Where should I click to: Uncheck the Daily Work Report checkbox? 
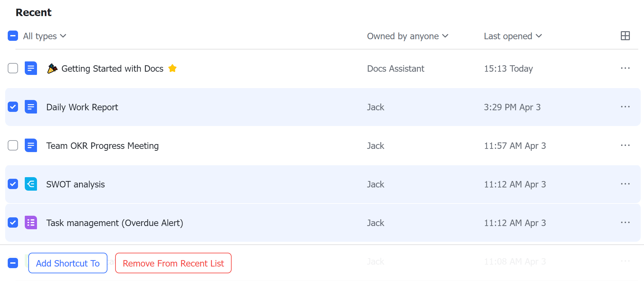click(x=13, y=107)
